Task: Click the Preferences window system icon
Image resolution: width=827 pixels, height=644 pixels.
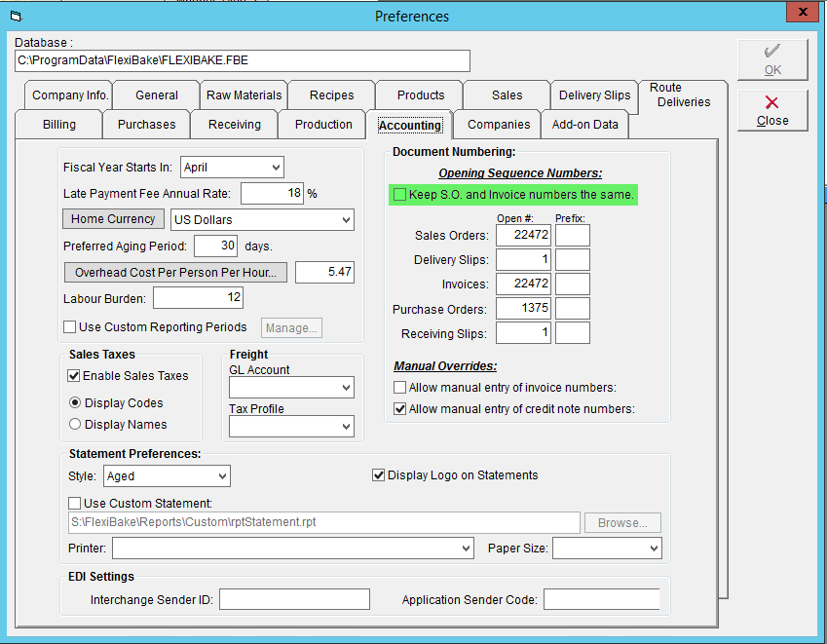Action: [17, 17]
